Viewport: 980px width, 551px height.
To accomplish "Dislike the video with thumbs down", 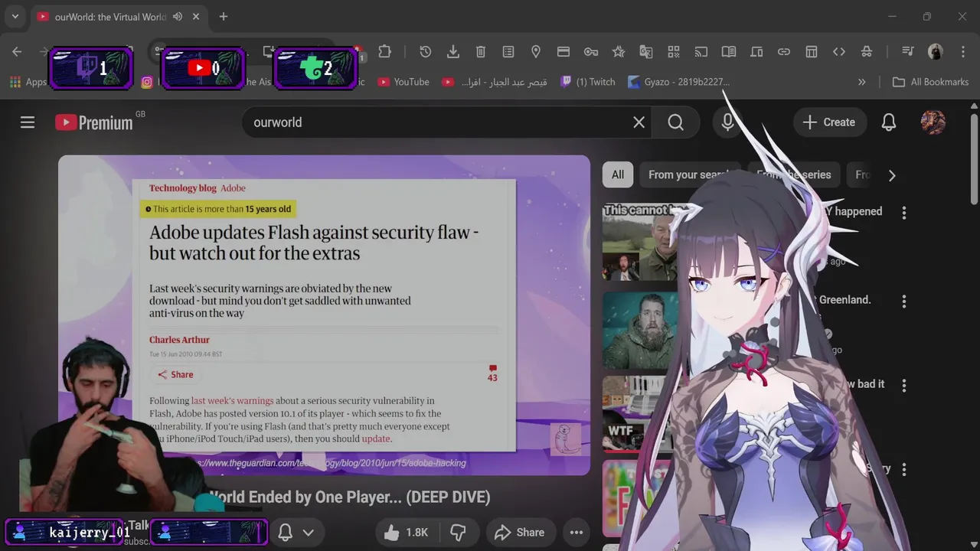I will [459, 533].
